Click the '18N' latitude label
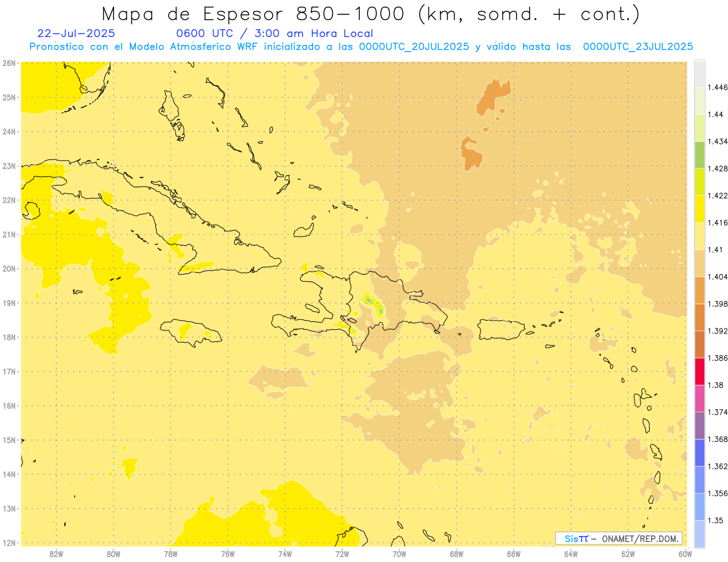This screenshot has width=728, height=562. pyautogui.click(x=8, y=337)
